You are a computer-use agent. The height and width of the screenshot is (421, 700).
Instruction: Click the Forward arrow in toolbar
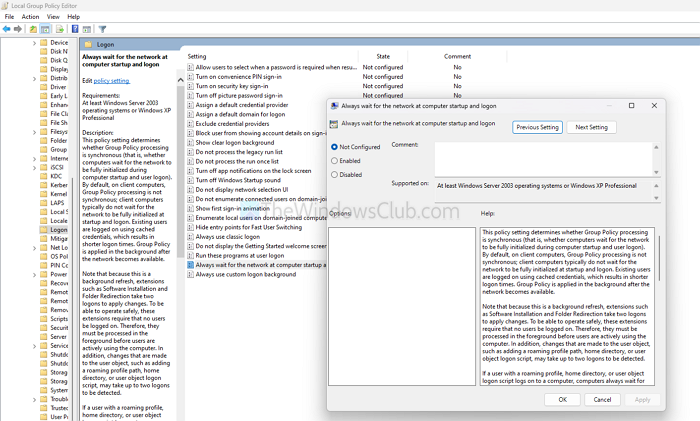[x=18, y=29]
